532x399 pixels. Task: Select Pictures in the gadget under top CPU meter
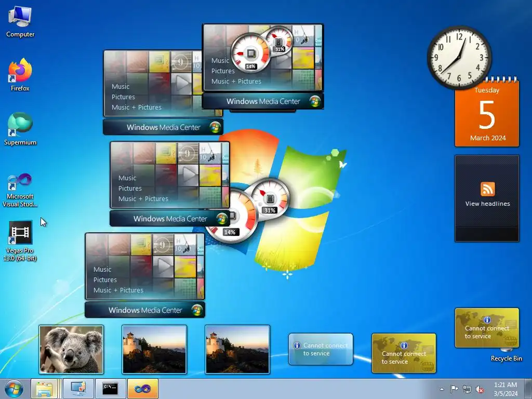223,71
